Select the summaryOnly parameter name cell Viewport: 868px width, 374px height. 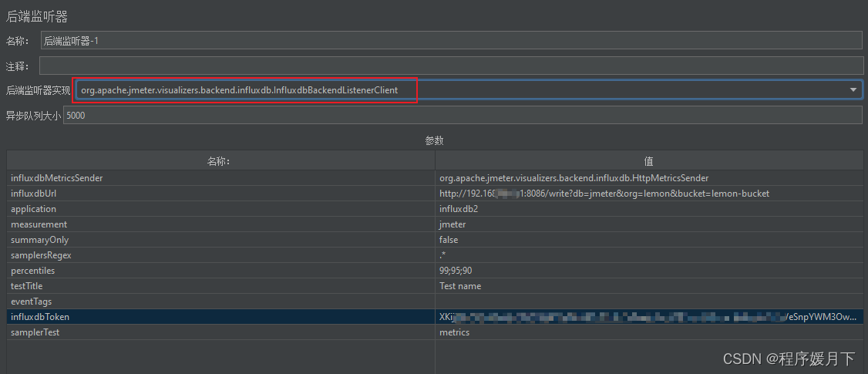click(221, 240)
